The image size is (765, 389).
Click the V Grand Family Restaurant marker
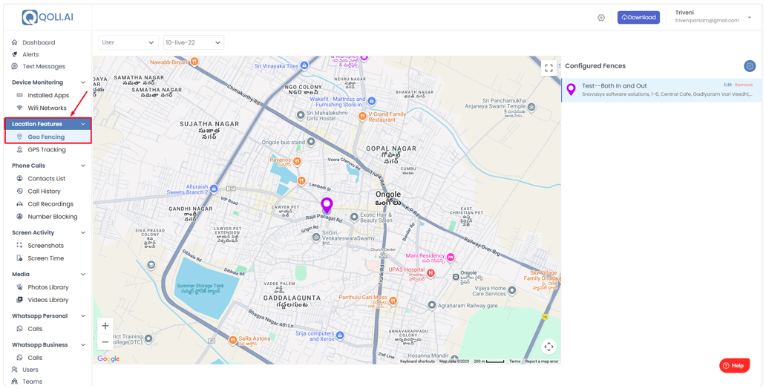[362, 117]
